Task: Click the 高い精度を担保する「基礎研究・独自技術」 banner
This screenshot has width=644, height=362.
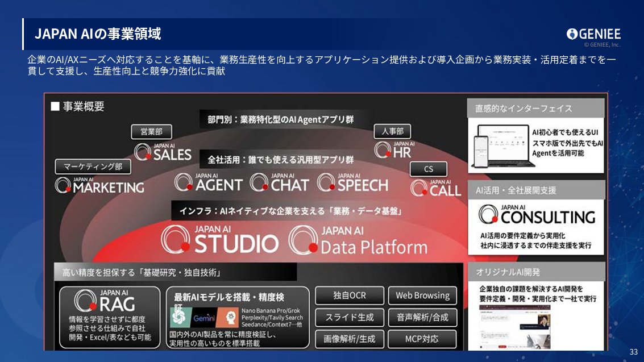Action: coord(176,272)
